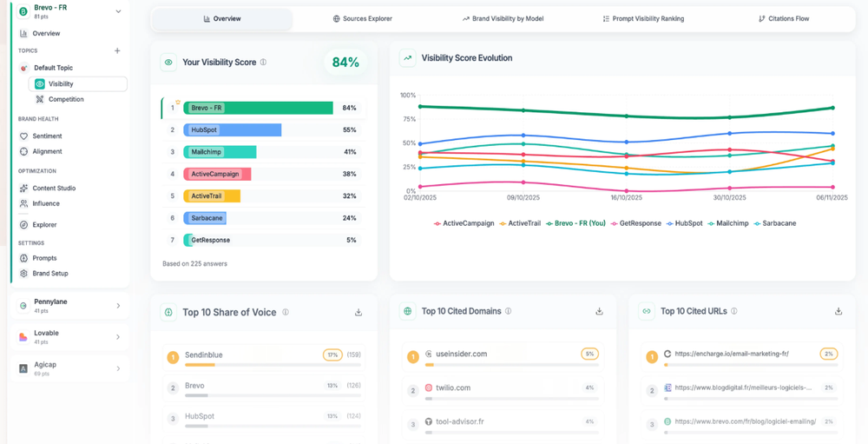868x444 pixels.
Task: Toggle Brevo - FR (You) legend series
Action: coord(575,222)
